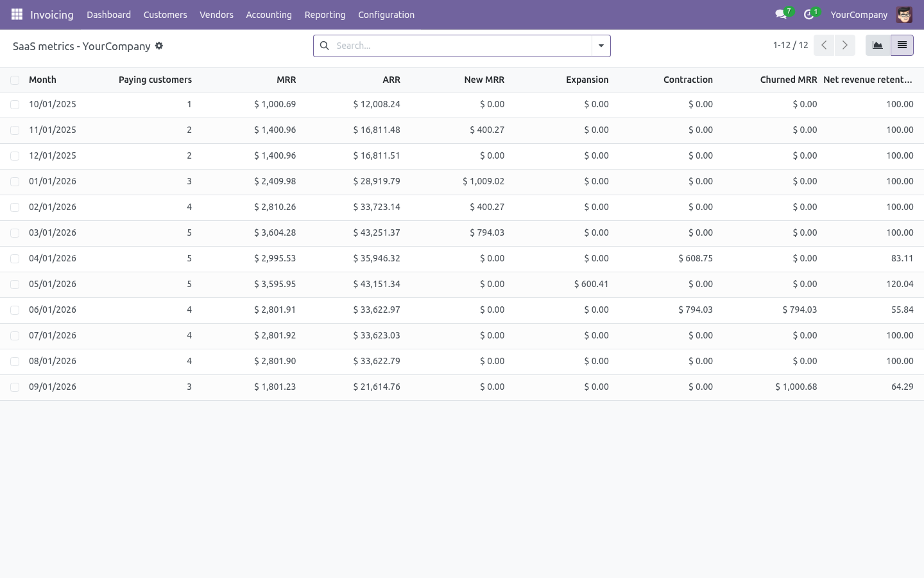Switch to graph view
The image size is (924, 578).
click(878, 45)
